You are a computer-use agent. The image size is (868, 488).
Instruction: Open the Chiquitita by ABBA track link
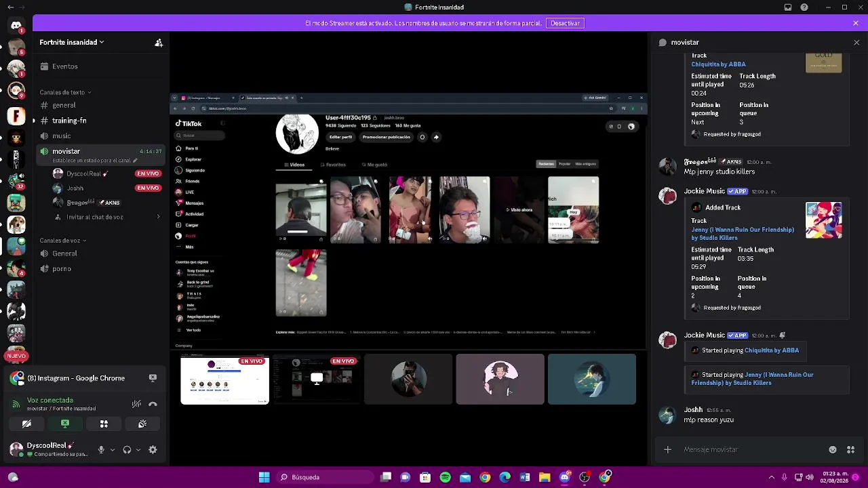click(x=718, y=64)
